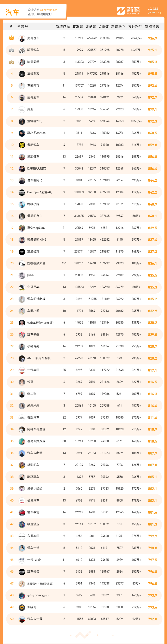Sort by 新榜指数 column header

point(152,26)
